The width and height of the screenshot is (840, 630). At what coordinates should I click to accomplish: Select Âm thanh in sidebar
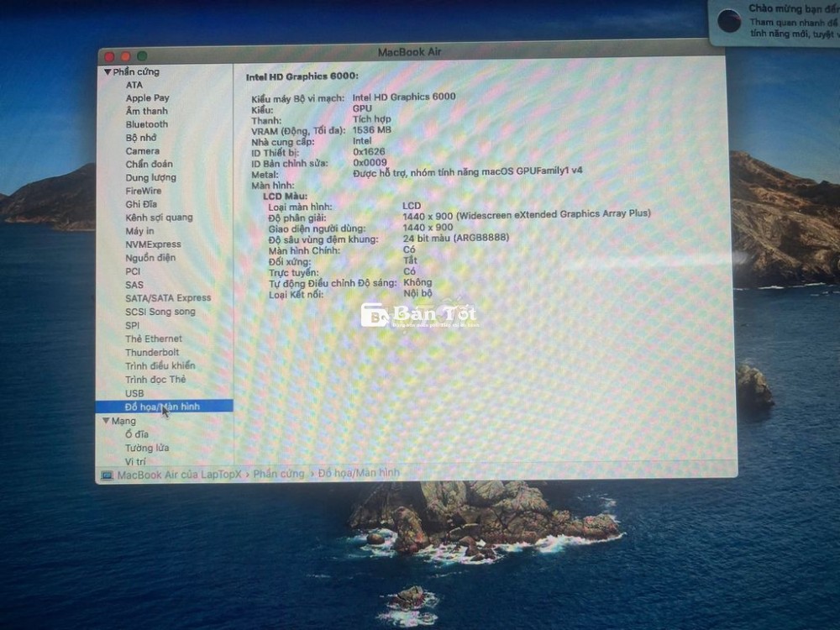pos(147,111)
